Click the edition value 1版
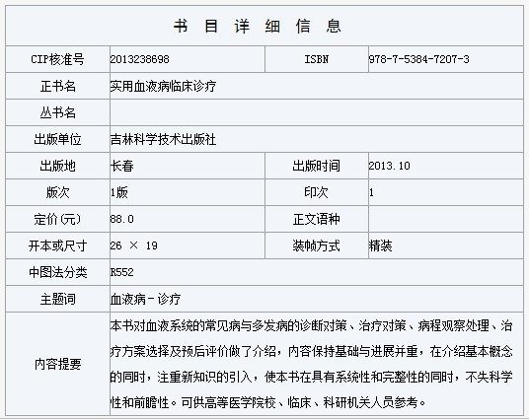 119,192
